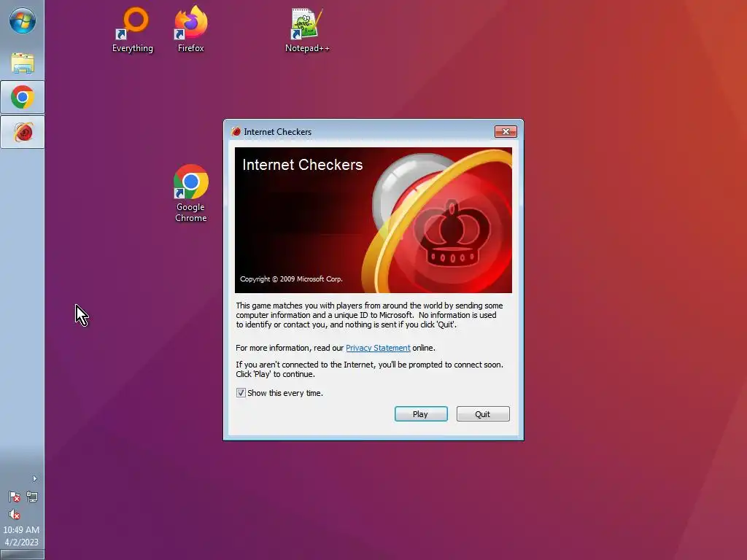Click the Quit button in the dialog

tap(483, 414)
